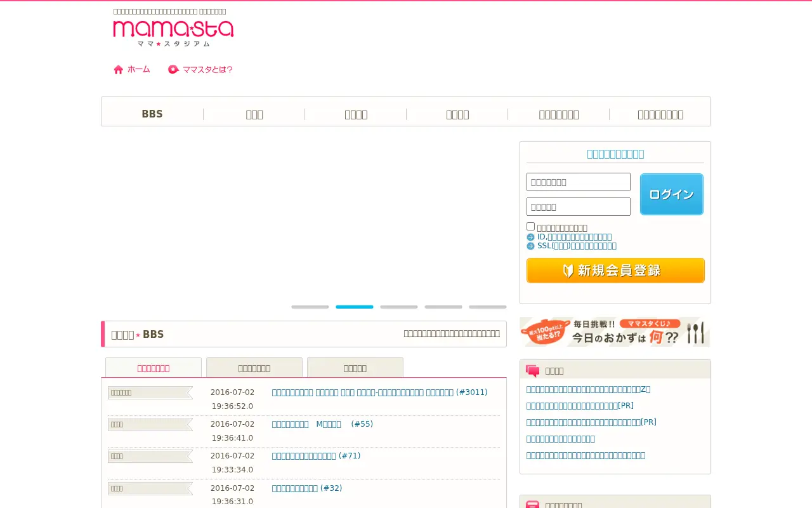The image size is (812, 508).
Task: Open the BBS navigation tab
Action: click(152, 114)
